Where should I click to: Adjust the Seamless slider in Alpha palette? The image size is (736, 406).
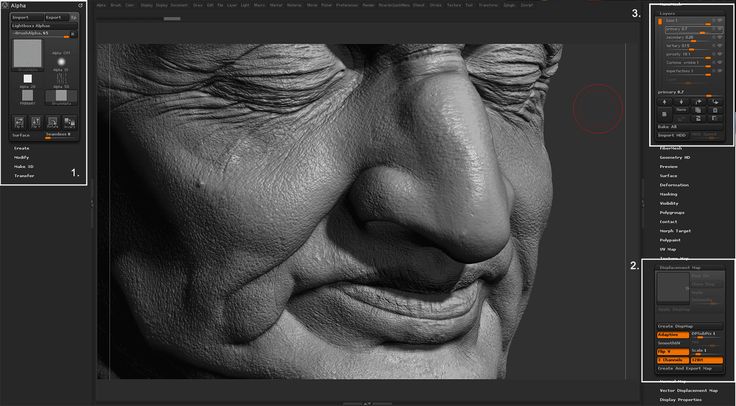point(61,135)
